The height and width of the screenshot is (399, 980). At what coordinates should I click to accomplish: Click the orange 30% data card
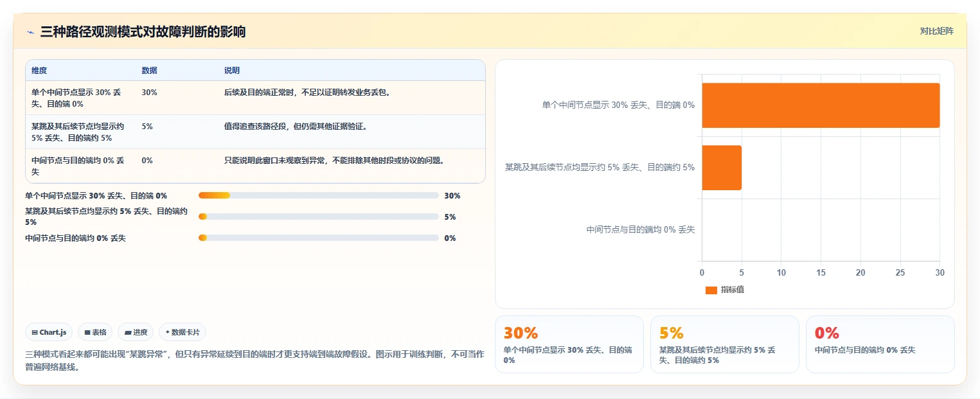[x=569, y=344]
